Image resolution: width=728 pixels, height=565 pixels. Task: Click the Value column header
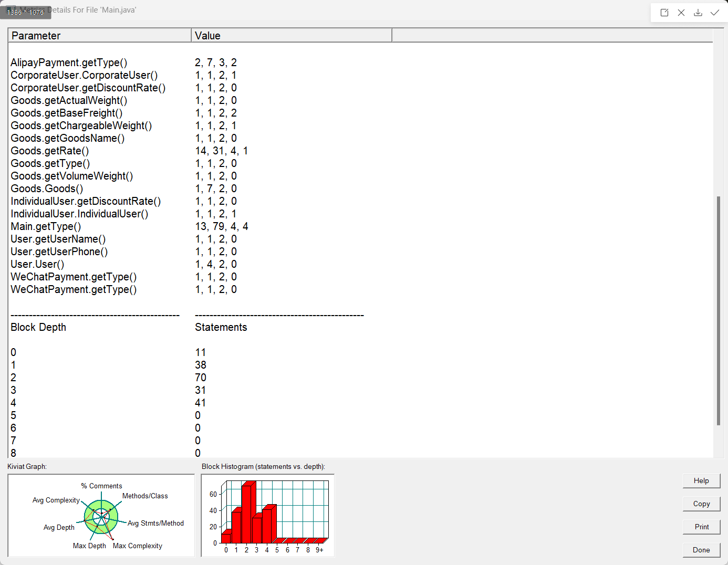pyautogui.click(x=292, y=36)
